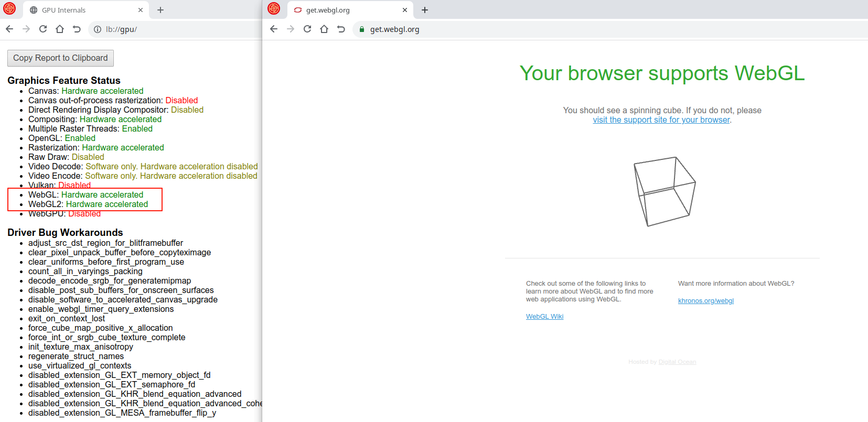868x422 pixels.
Task: Click 'regenerate_struct_names' entry
Action: [76, 356]
